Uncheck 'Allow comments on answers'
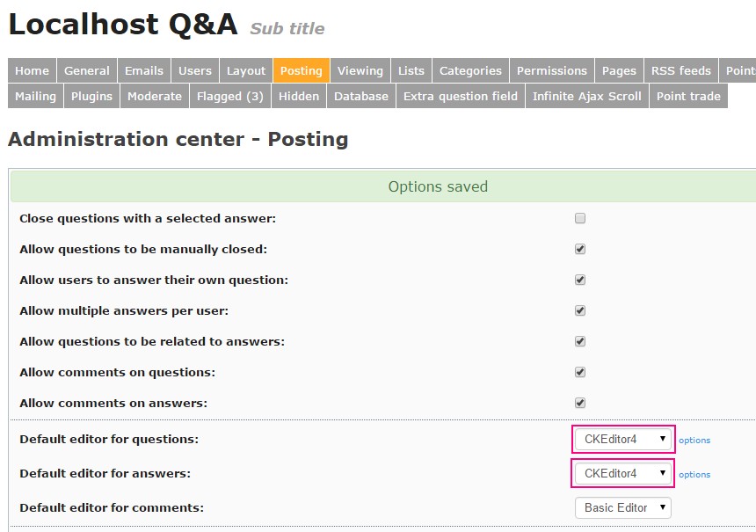Image resolution: width=756 pixels, height=532 pixels. [x=580, y=403]
